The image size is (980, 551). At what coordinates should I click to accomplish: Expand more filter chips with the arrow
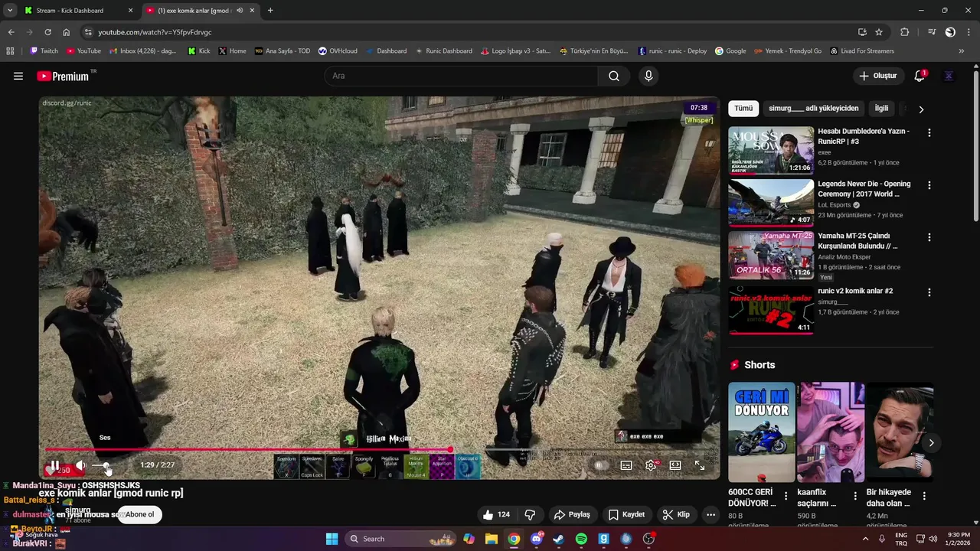coord(921,109)
